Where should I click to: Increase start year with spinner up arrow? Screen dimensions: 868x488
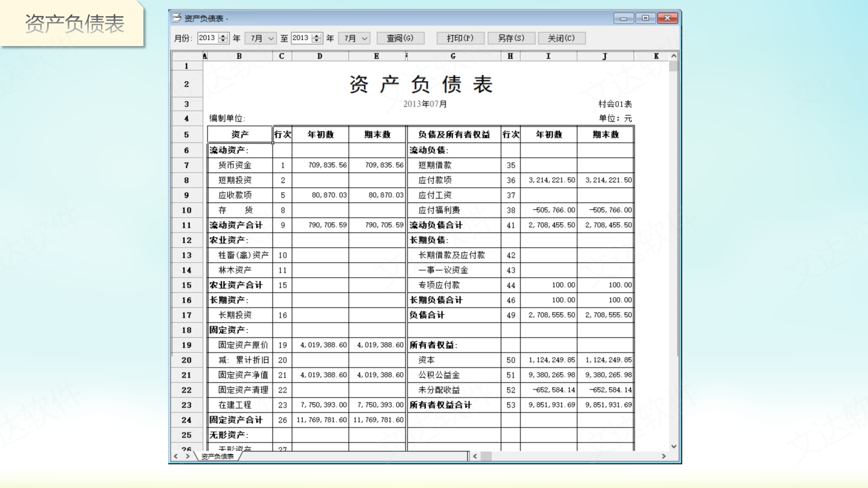click(x=223, y=36)
